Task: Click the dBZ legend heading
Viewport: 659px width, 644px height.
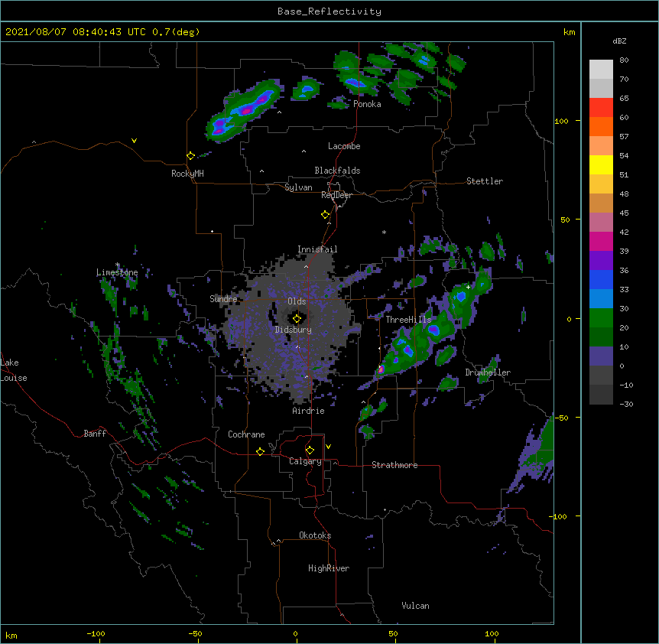Action: click(619, 41)
